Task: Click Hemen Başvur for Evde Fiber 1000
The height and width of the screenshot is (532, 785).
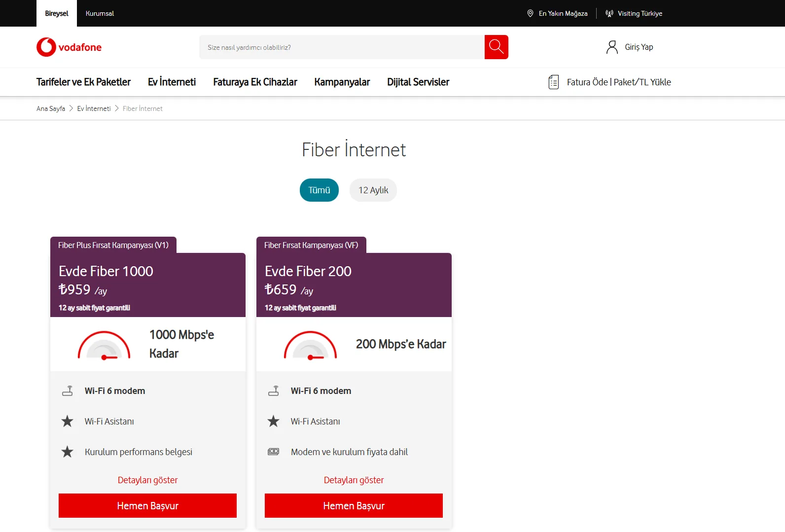Action: 147,506
